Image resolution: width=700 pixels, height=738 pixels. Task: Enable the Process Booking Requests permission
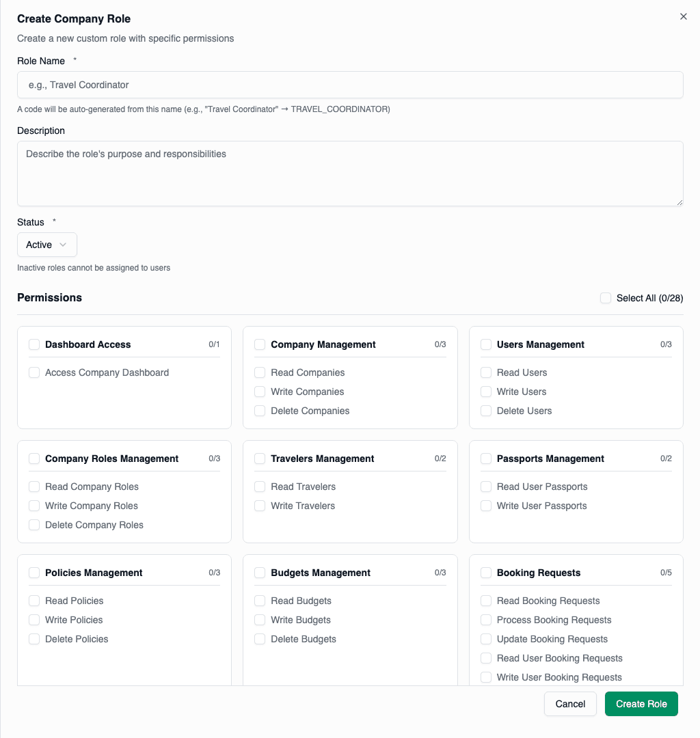[x=485, y=620]
